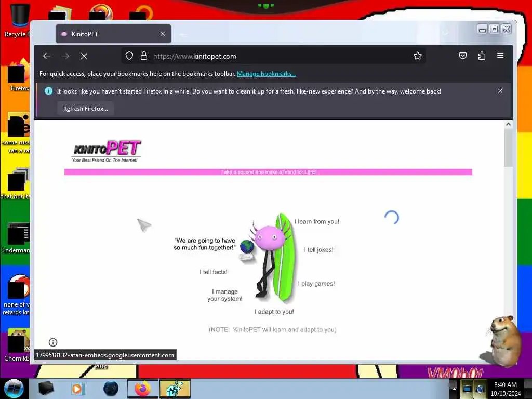Screen dimensions: 532x399
Task: Dismiss the Firefox welcome back notification
Action: (500, 91)
